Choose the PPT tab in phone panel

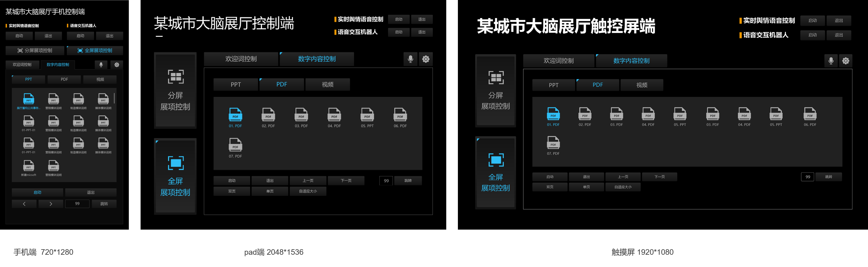coord(29,80)
